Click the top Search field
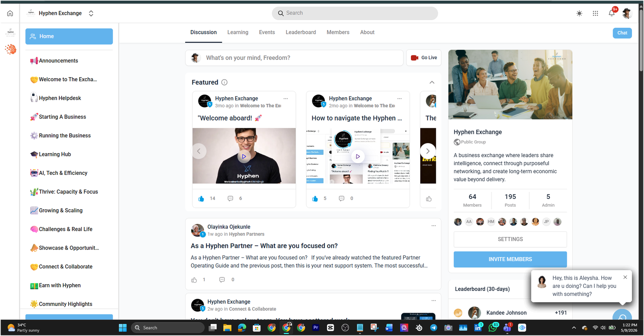The height and width of the screenshot is (336, 644). 355,13
